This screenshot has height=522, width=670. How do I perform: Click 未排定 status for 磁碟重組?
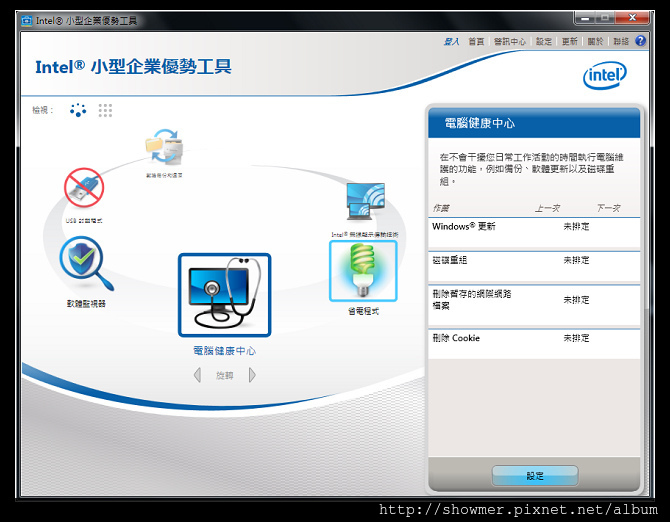point(576,260)
